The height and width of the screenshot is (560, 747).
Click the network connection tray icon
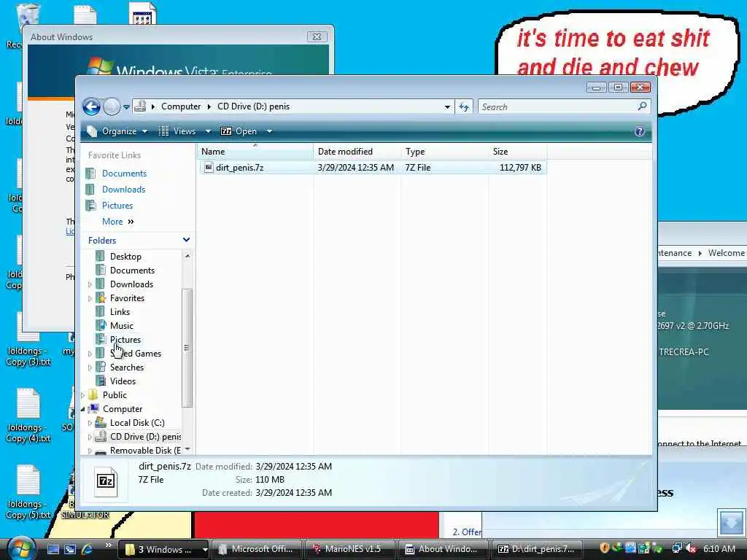[x=676, y=549]
